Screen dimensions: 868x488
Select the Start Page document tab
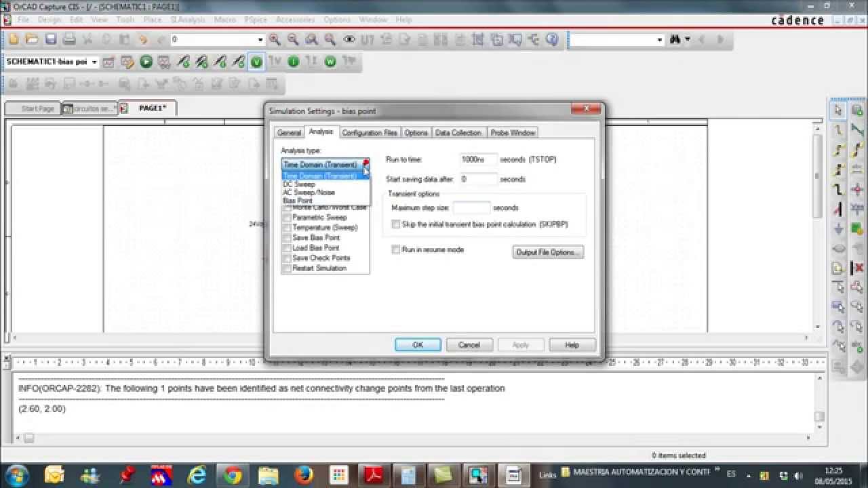[33, 108]
